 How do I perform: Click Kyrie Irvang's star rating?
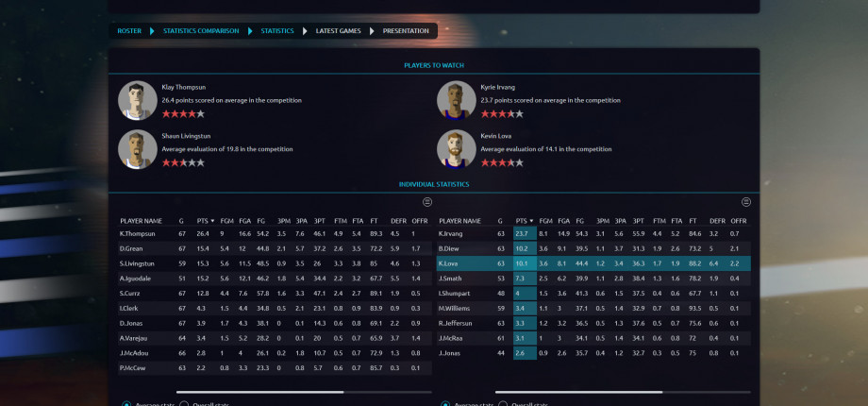coord(502,114)
